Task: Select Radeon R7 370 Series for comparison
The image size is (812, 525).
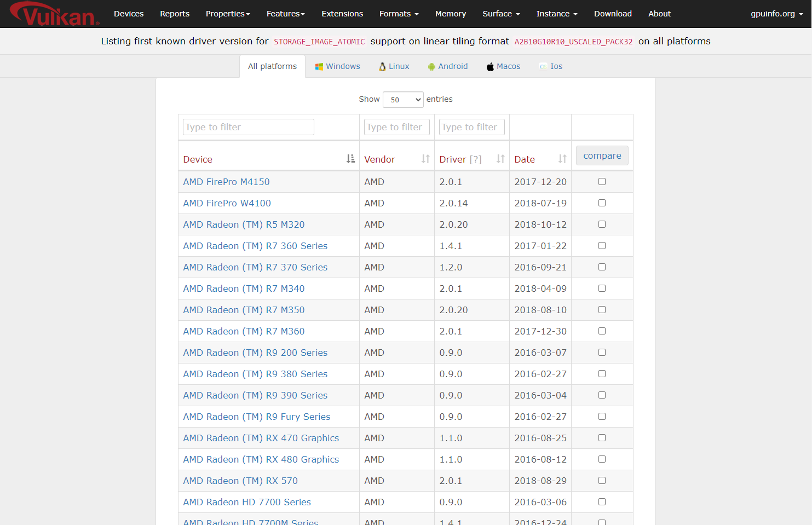Action: (x=602, y=267)
